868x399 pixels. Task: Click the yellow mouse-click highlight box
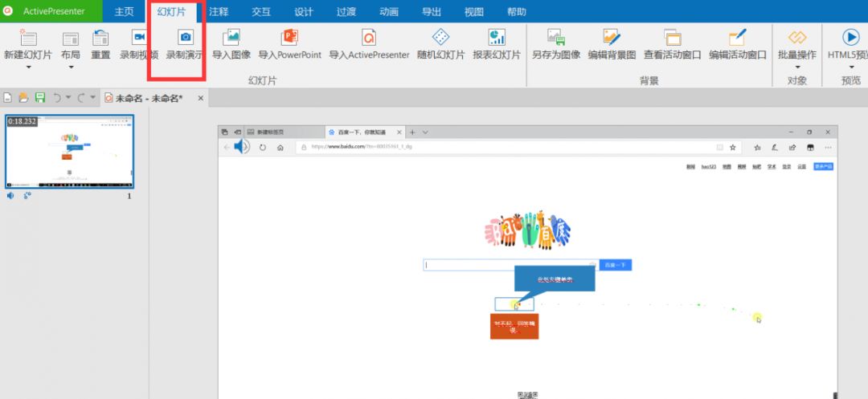(514, 304)
